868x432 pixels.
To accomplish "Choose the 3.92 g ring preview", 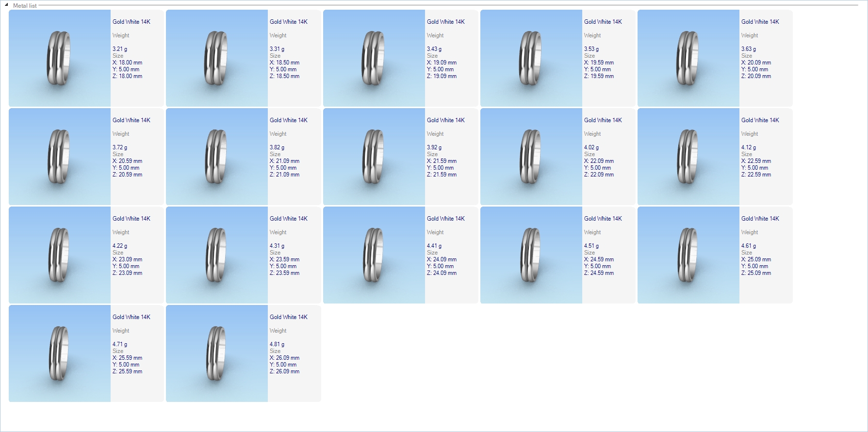I will [374, 157].
